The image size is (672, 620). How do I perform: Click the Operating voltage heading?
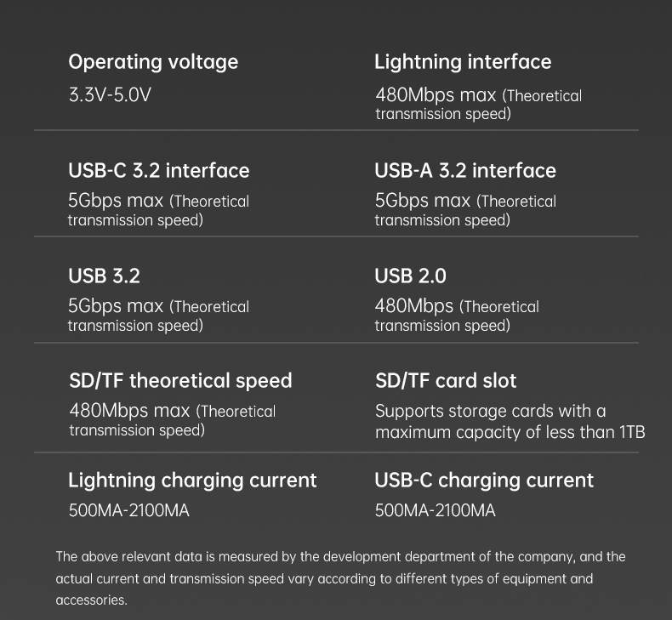click(x=153, y=62)
